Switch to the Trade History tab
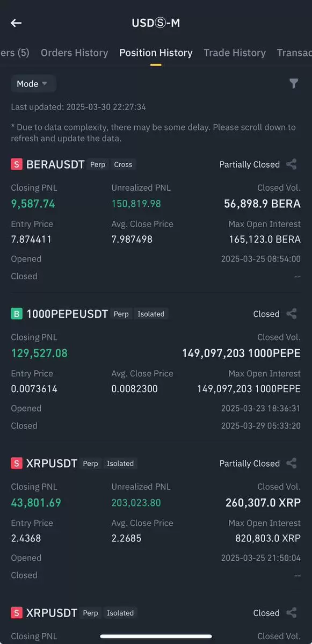Image resolution: width=312 pixels, height=644 pixels. pyautogui.click(x=235, y=53)
